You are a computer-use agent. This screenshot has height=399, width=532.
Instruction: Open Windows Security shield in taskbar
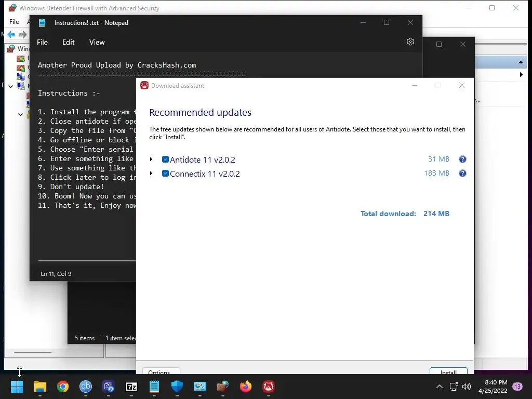click(177, 387)
